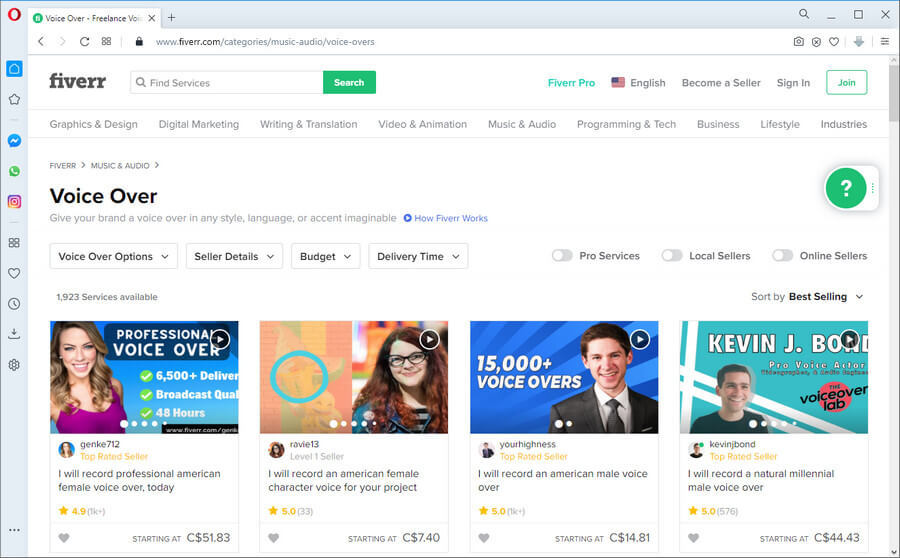Image resolution: width=900 pixels, height=558 pixels.
Task: Open Become a Seller link
Action: click(721, 83)
